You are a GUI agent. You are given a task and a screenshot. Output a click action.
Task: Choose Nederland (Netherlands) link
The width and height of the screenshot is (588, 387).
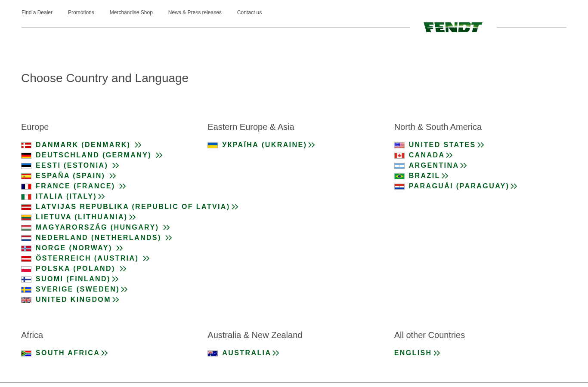point(104,238)
